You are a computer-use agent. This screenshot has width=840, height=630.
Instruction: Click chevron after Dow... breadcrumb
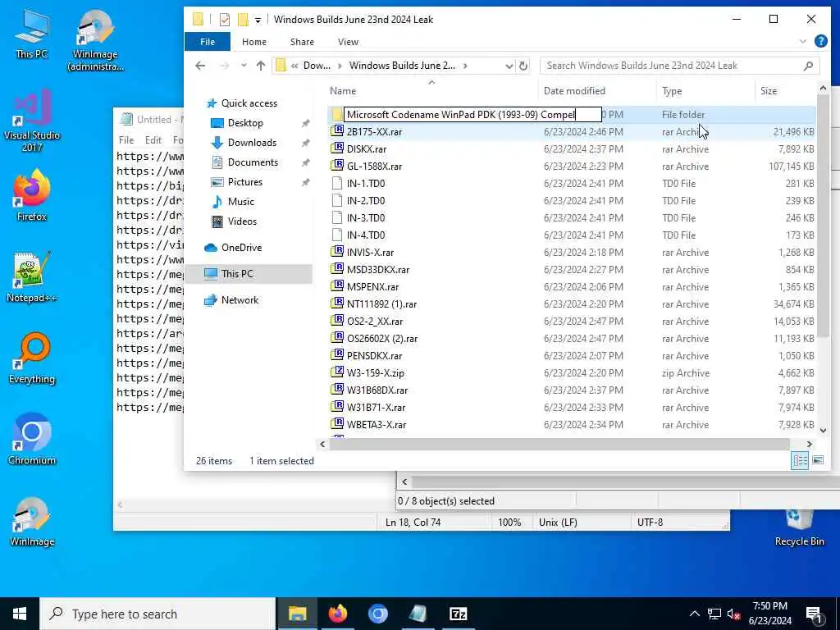[x=340, y=66]
